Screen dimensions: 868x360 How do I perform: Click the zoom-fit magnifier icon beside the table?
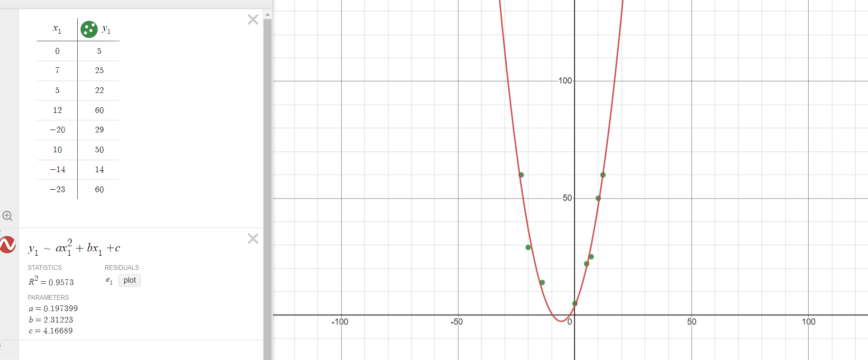point(7,216)
